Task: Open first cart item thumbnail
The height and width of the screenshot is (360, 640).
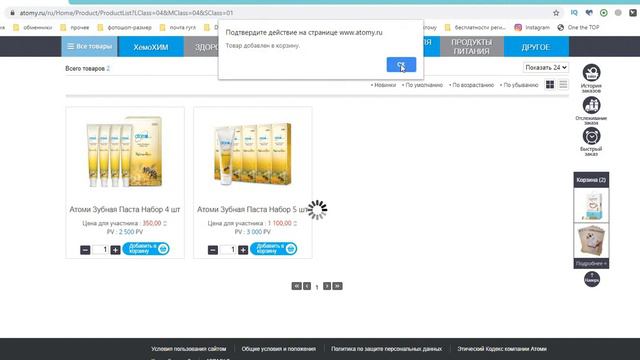Action: coord(591,205)
